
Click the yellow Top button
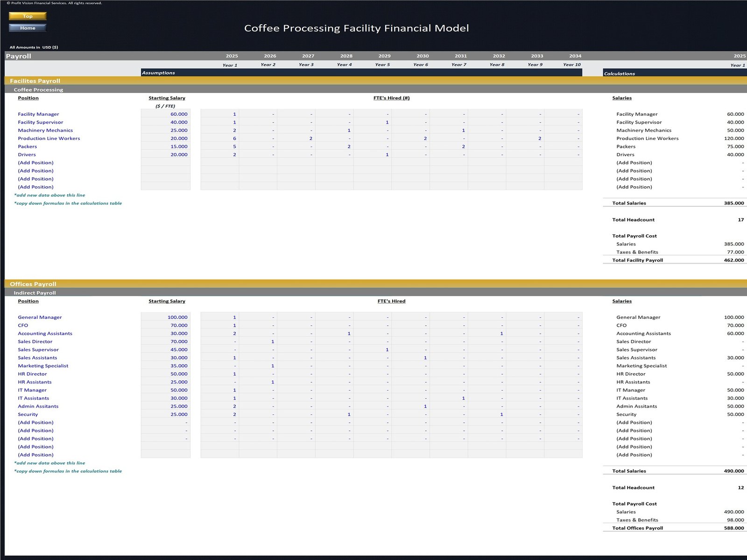[x=28, y=16]
